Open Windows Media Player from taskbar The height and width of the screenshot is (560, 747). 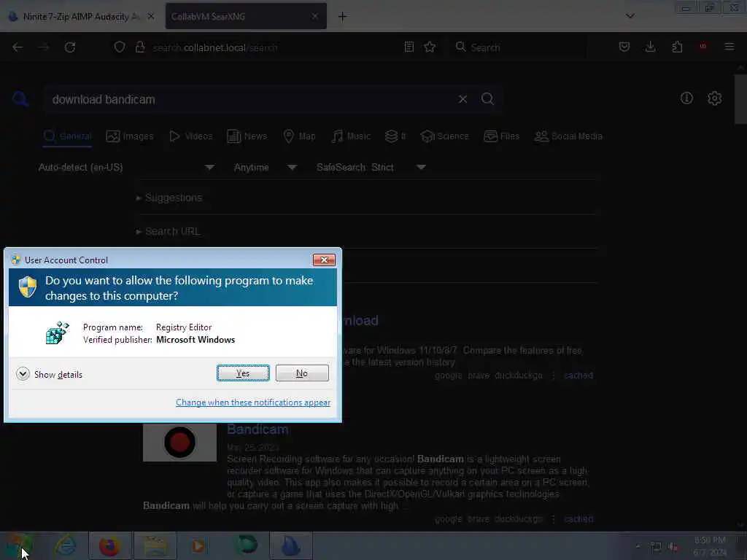pyautogui.click(x=198, y=545)
